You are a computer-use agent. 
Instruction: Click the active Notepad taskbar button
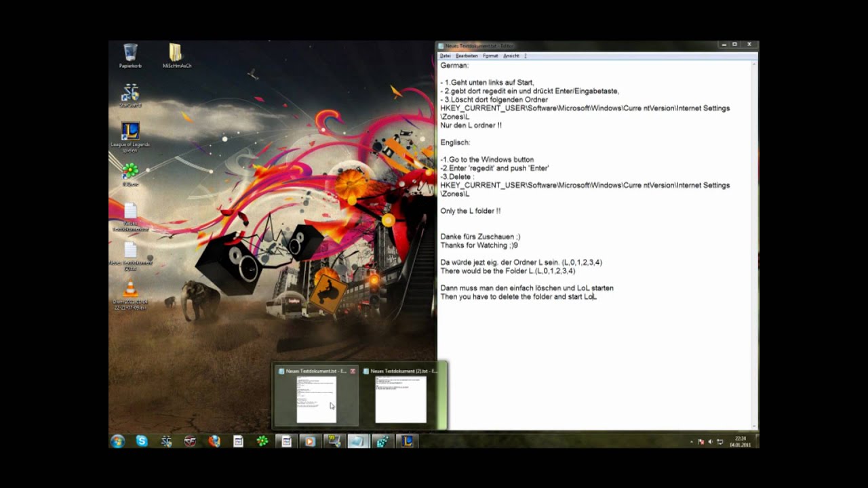pyautogui.click(x=358, y=441)
